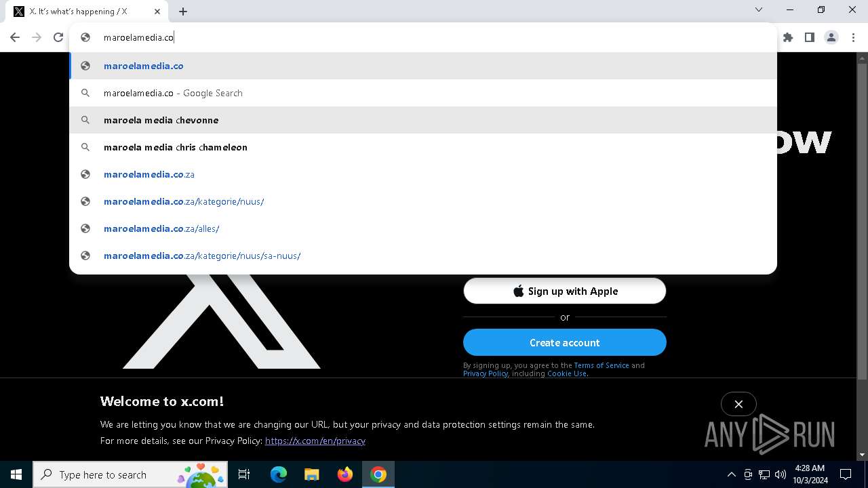Select maroela media chris chameleon suggestion
The image size is (868, 488).
(423, 147)
